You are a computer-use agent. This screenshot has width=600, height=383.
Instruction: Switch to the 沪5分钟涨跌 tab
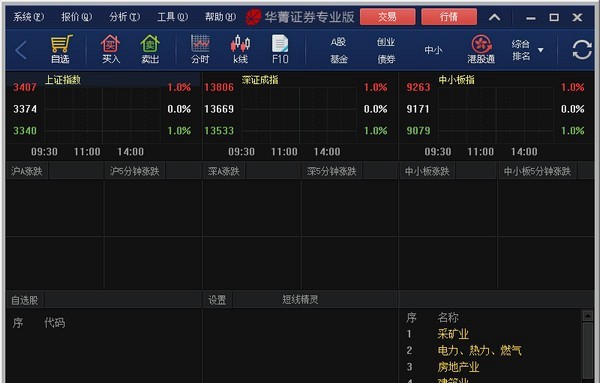(134, 171)
